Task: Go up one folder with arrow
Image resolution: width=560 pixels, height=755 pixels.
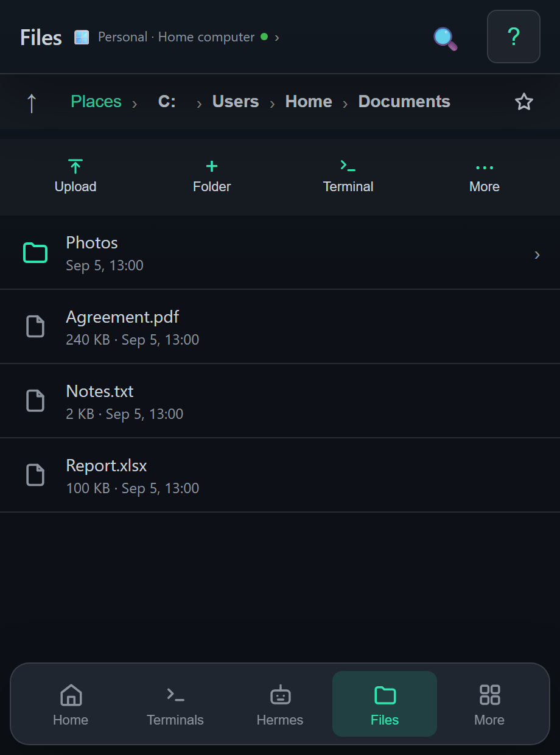Action: point(32,102)
